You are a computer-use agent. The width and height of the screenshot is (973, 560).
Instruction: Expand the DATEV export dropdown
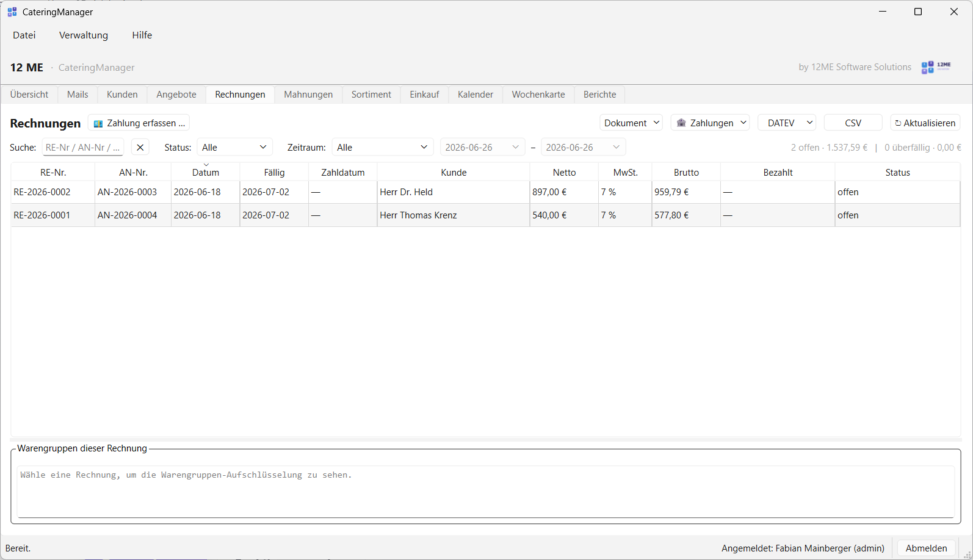pyautogui.click(x=787, y=123)
